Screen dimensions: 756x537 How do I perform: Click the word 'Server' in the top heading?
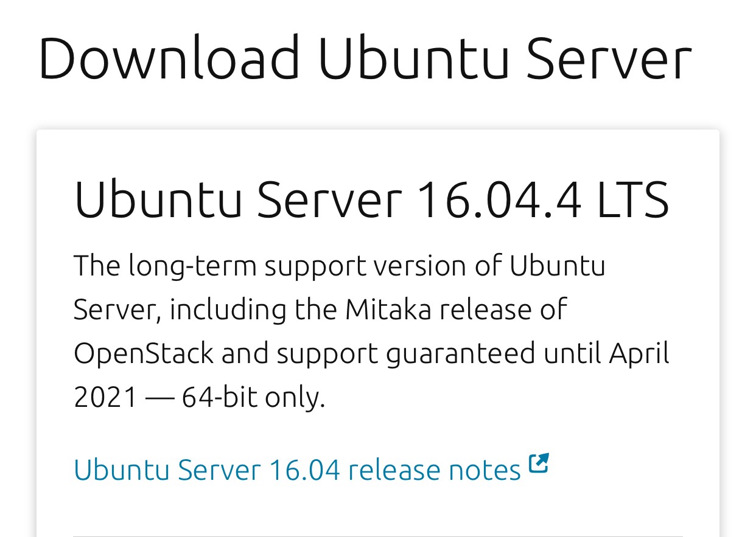pyautogui.click(x=609, y=58)
